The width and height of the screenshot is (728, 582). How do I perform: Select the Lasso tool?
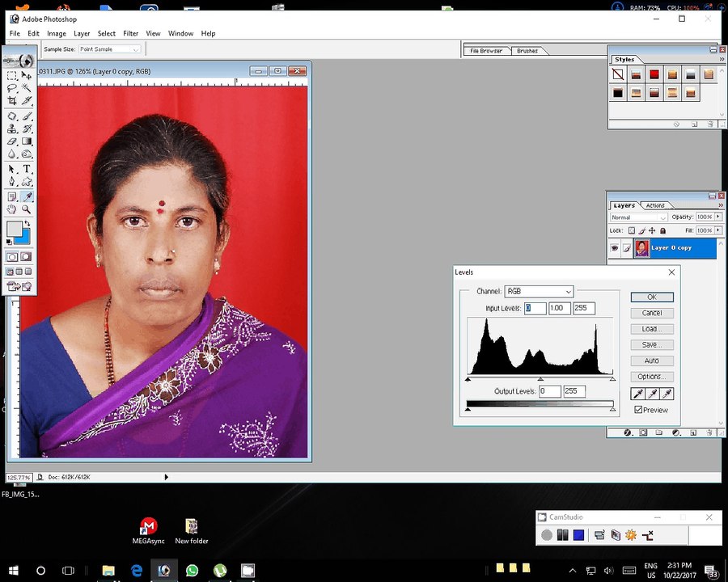(x=12, y=88)
